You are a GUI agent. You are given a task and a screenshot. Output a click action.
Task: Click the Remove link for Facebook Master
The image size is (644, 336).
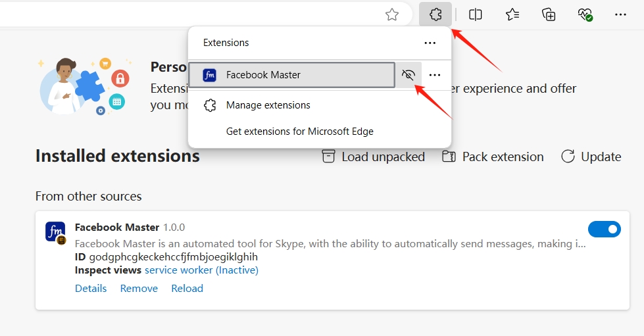click(139, 289)
